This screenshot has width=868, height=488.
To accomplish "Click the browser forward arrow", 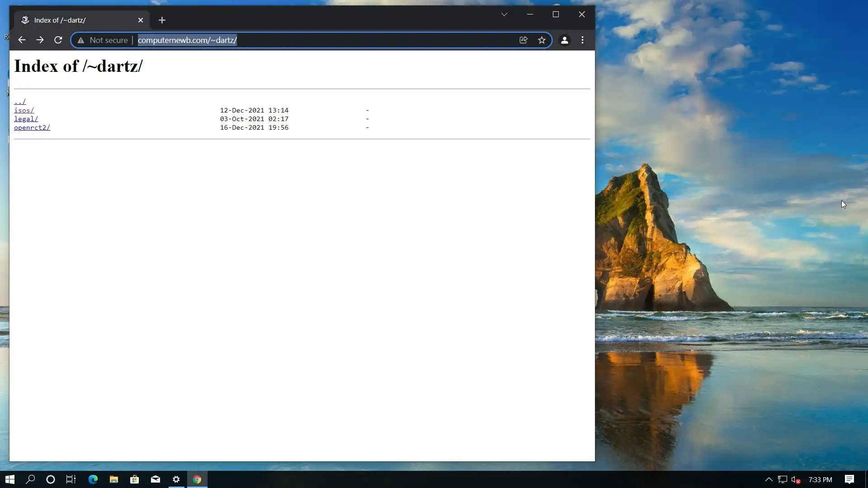I will pyautogui.click(x=40, y=40).
